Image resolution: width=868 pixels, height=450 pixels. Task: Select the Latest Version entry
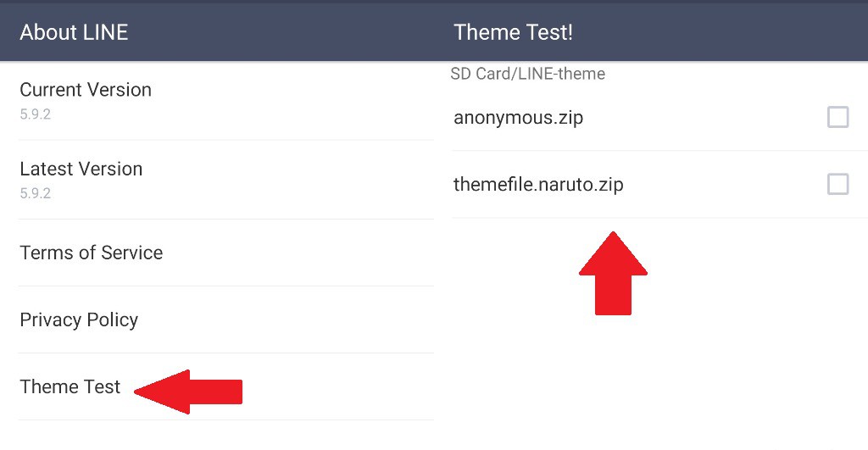[x=81, y=169]
